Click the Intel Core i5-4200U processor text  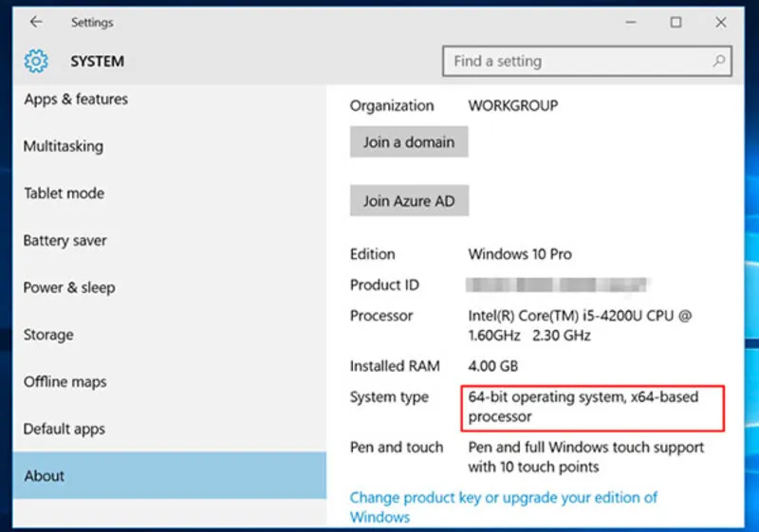[580, 325]
